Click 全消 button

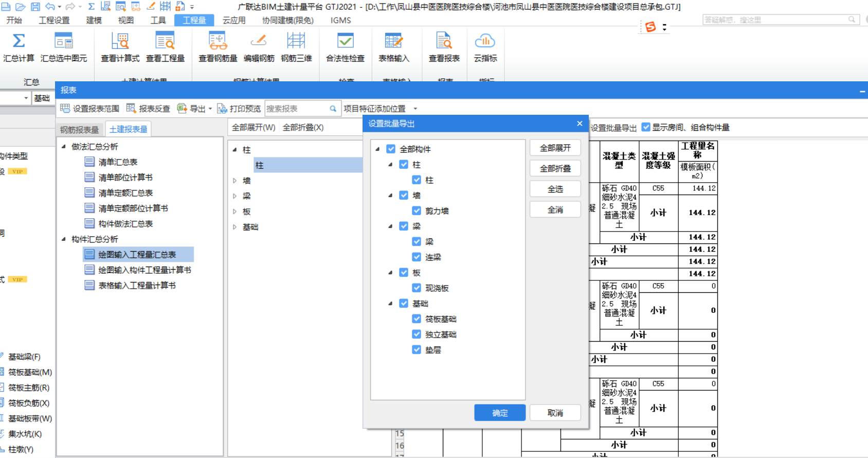point(555,209)
